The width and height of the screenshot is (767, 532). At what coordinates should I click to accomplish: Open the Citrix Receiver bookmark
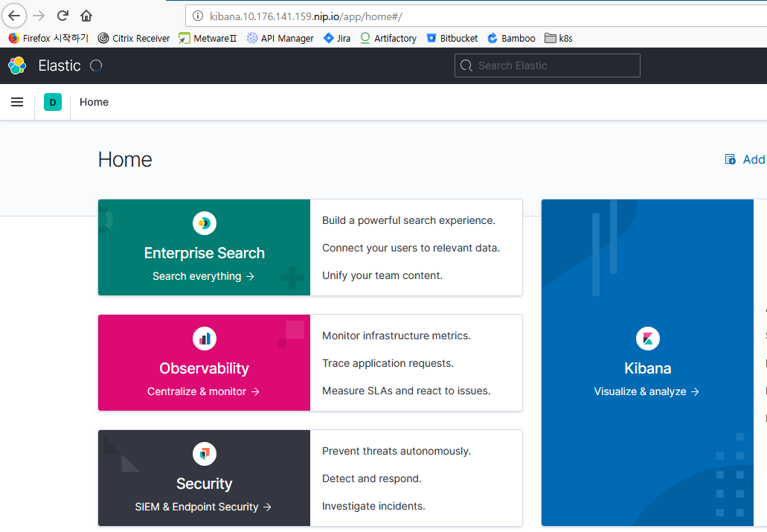click(134, 38)
